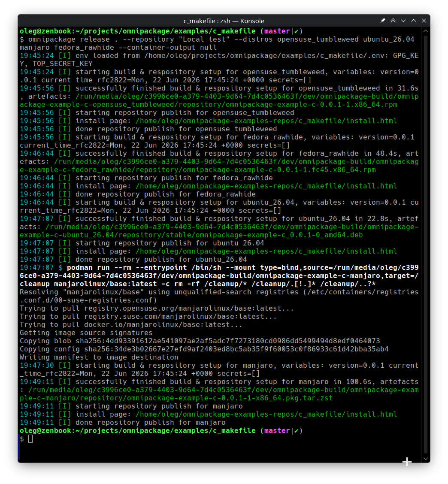Click 'starting repository publish for ubuntu_26.04' line

pyautogui.click(x=142, y=243)
